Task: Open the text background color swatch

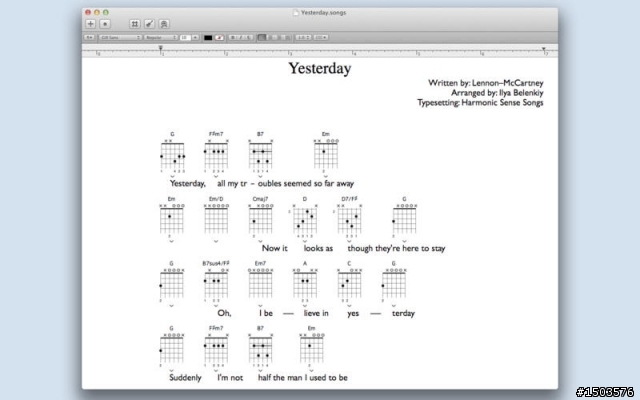Action: (x=220, y=38)
